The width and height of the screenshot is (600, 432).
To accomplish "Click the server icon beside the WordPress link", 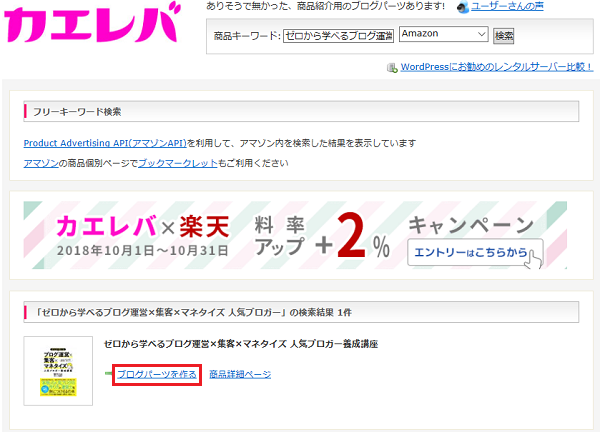I will pos(392,68).
